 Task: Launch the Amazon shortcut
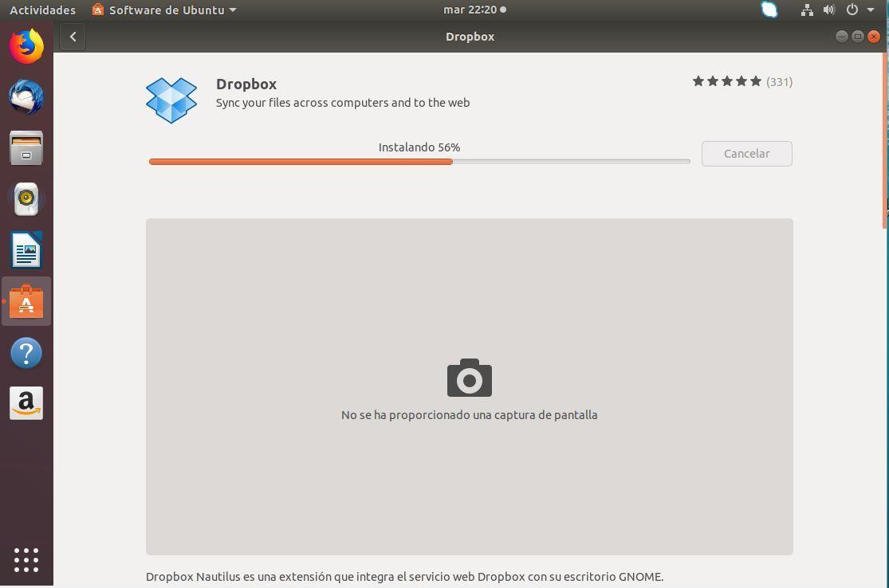coord(26,403)
